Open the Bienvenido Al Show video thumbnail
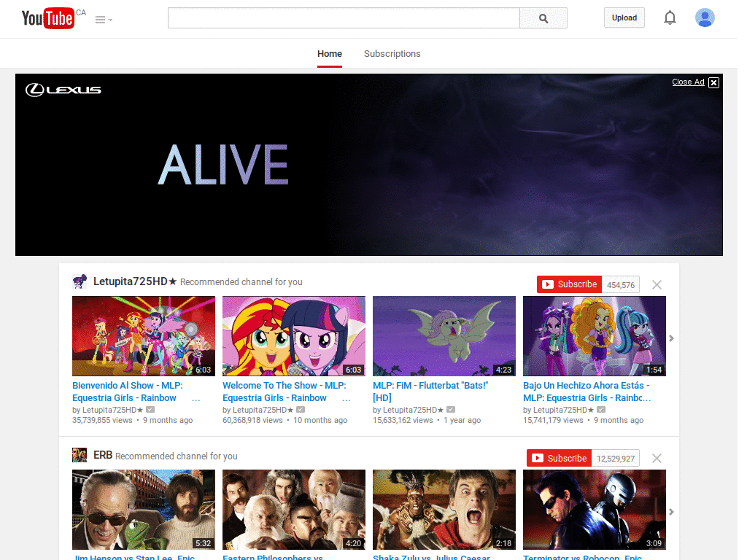The width and height of the screenshot is (747, 560). click(x=144, y=336)
